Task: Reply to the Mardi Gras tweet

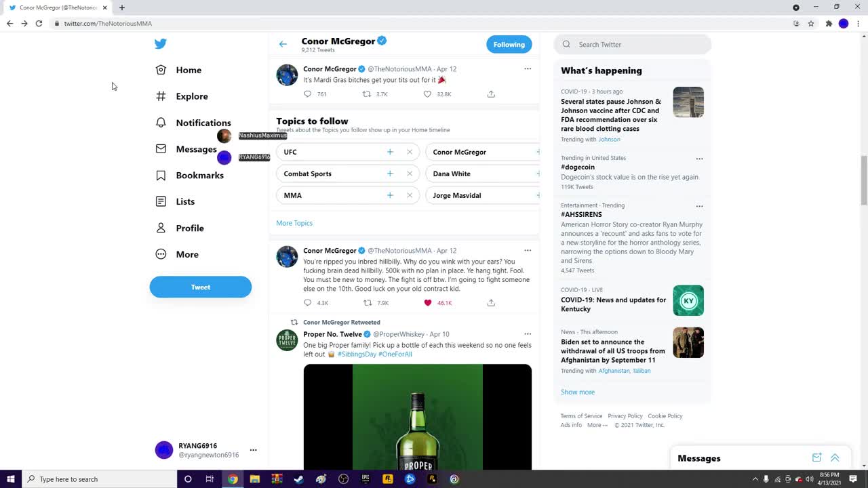Action: click(308, 94)
